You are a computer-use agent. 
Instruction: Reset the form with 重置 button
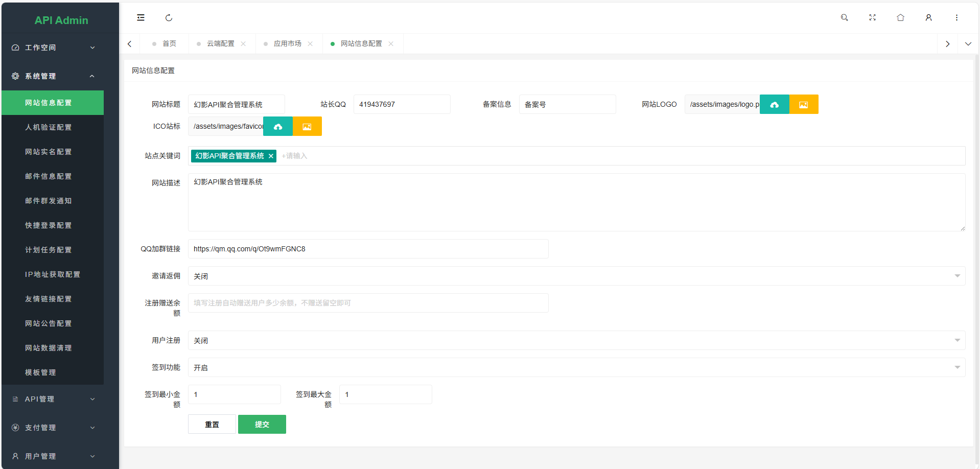coord(212,424)
